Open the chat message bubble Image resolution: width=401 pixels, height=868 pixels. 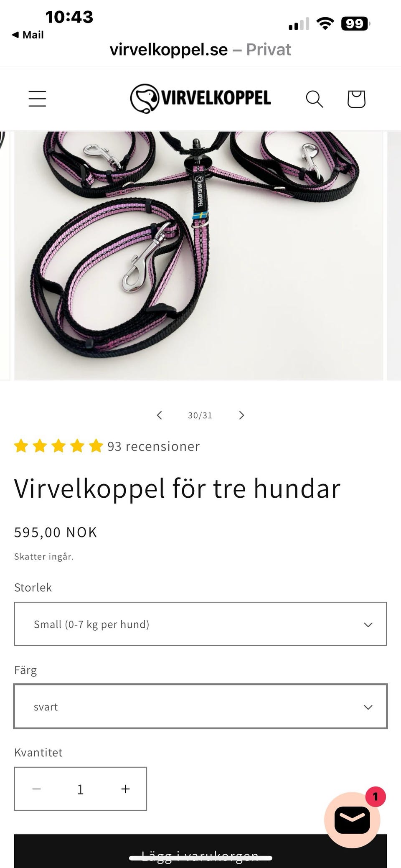352,820
